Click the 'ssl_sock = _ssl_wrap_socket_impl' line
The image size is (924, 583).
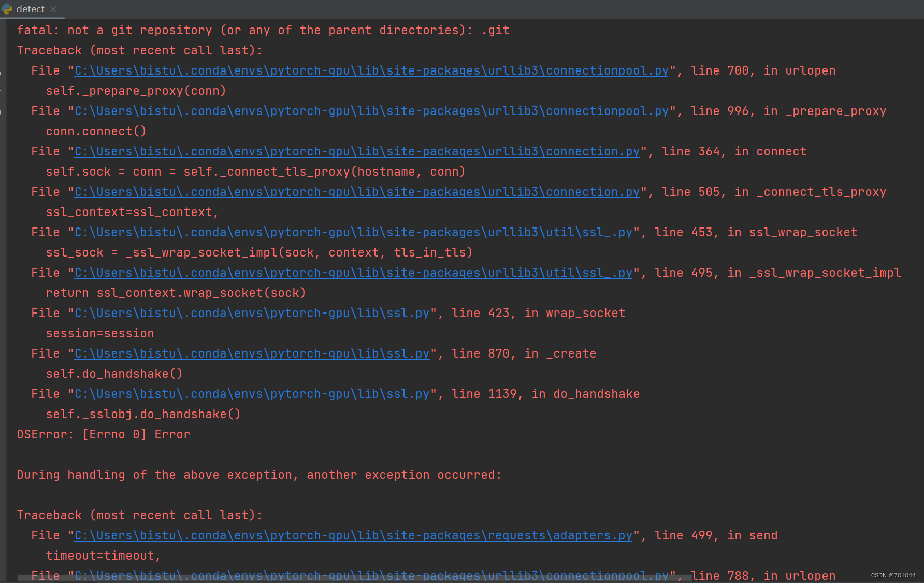click(x=259, y=252)
